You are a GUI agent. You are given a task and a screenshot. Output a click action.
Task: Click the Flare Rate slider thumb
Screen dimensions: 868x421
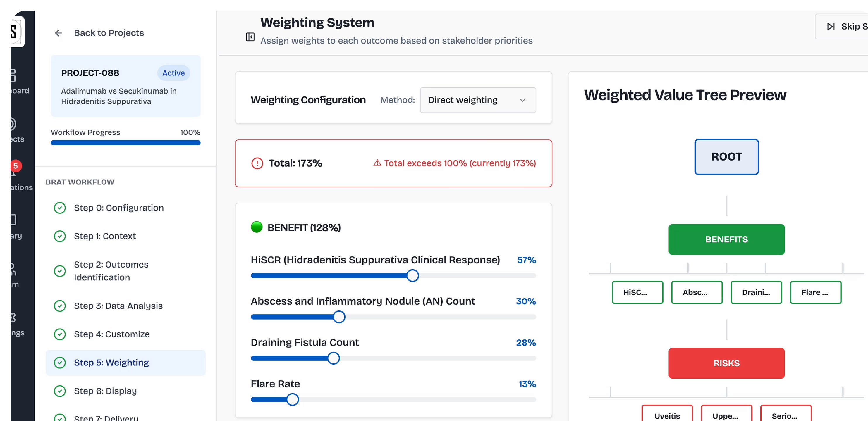point(293,400)
